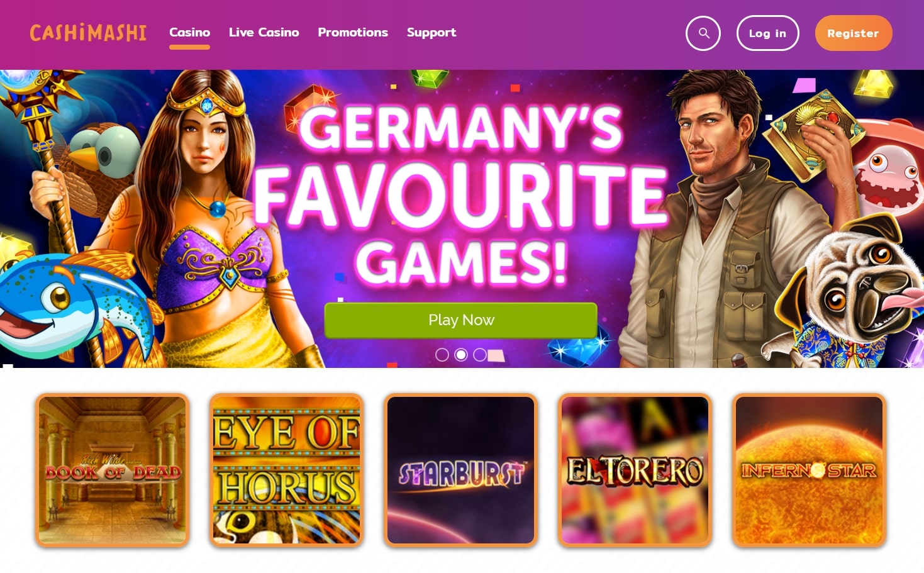Select the second carousel dot
Screen dimensions: 924x573
[461, 355]
